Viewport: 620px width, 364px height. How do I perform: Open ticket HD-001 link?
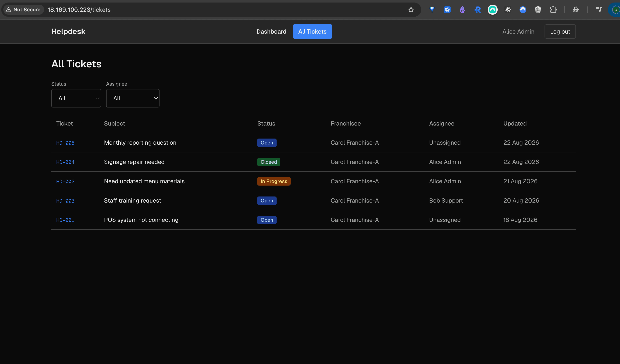65,220
